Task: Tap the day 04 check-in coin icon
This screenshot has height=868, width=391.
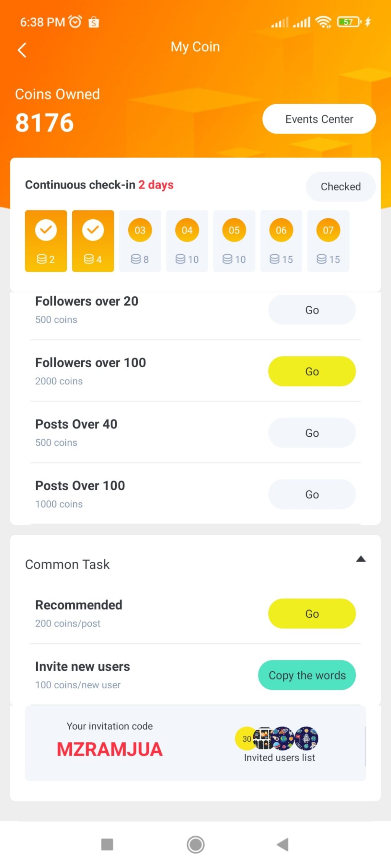Action: coord(187,230)
